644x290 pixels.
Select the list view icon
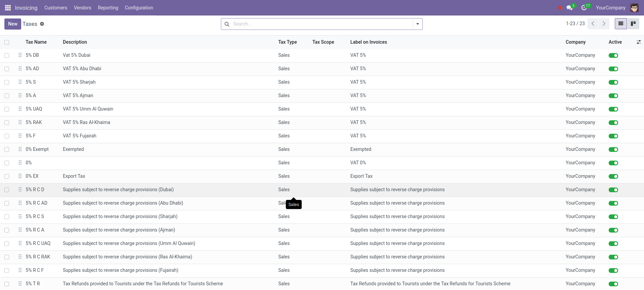pos(620,24)
